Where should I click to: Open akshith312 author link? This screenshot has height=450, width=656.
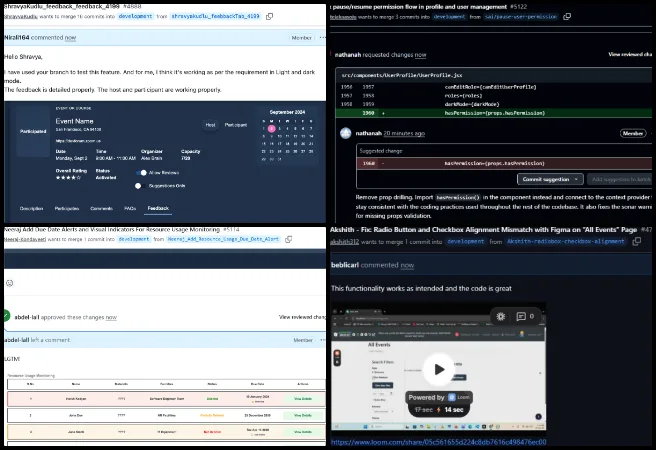pos(344,242)
